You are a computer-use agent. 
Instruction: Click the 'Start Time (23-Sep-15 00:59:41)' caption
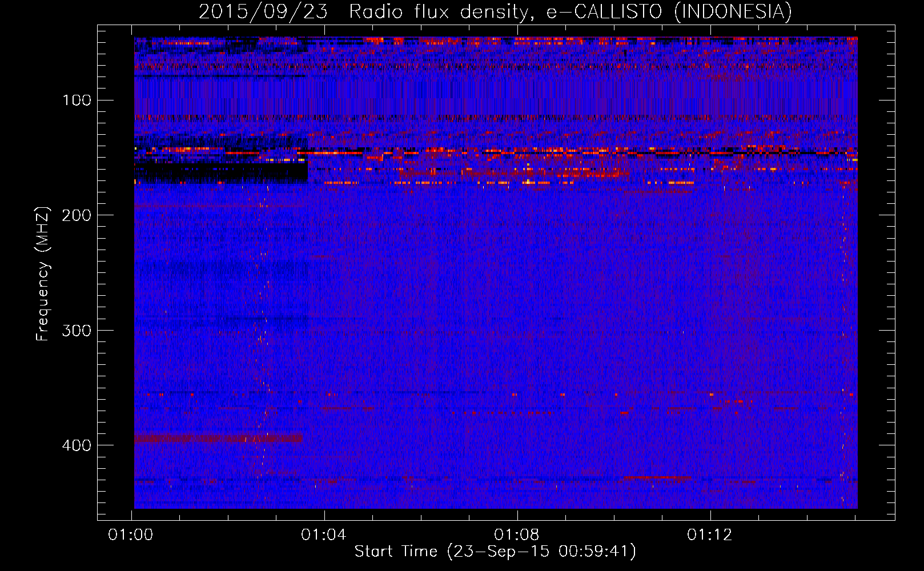coord(495,552)
